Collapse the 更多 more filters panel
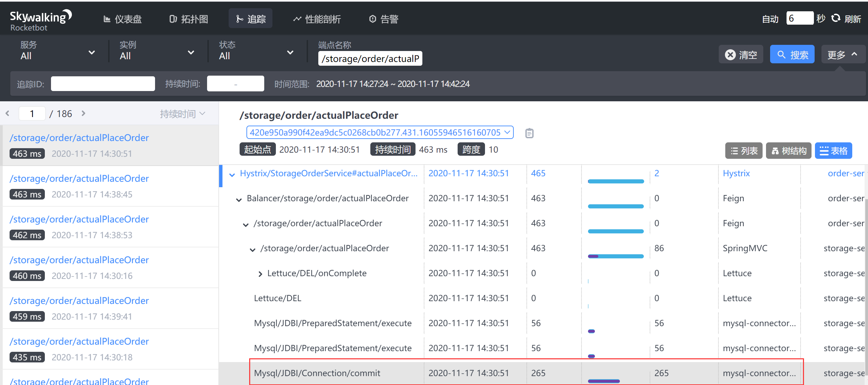This screenshot has width=868, height=385. pos(843,54)
